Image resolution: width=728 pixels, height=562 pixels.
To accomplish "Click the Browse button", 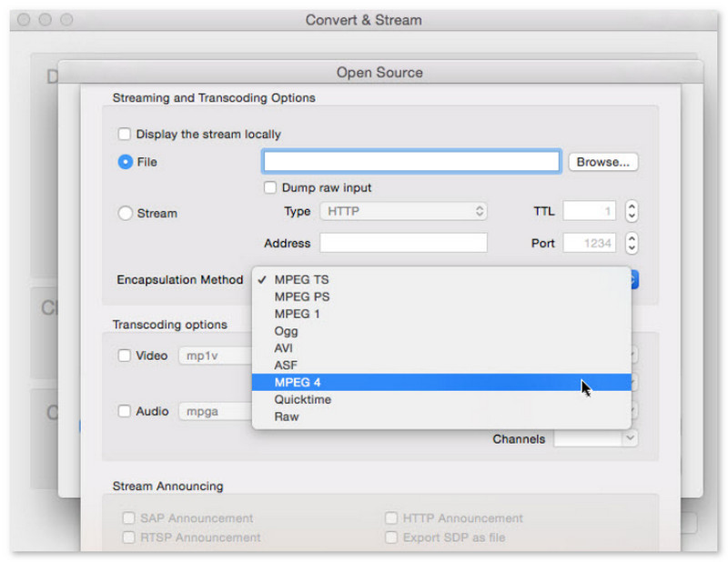I will point(602,161).
